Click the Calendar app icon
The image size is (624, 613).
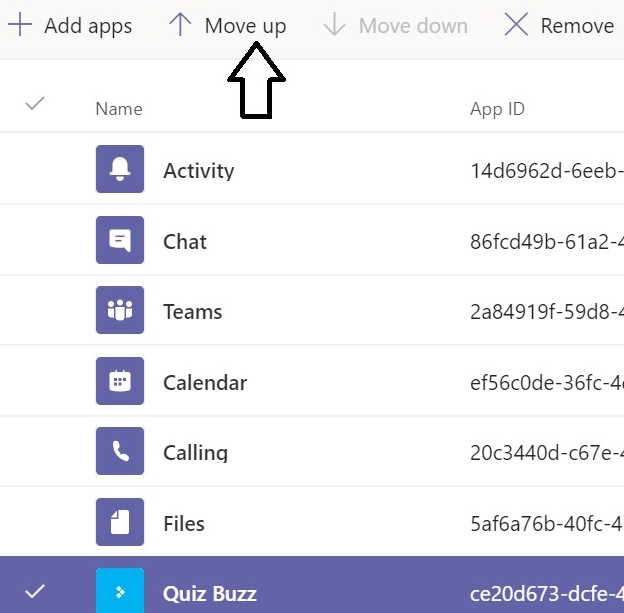(120, 381)
